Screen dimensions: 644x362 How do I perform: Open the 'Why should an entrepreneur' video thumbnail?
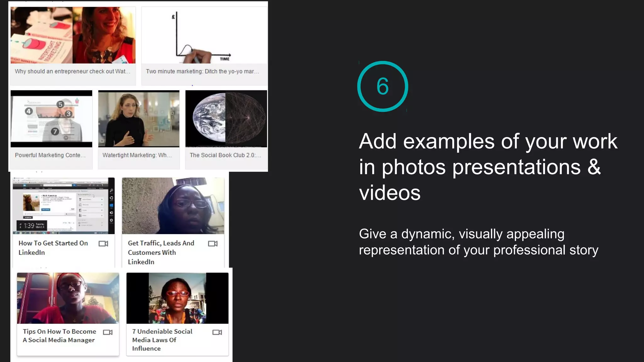(73, 35)
